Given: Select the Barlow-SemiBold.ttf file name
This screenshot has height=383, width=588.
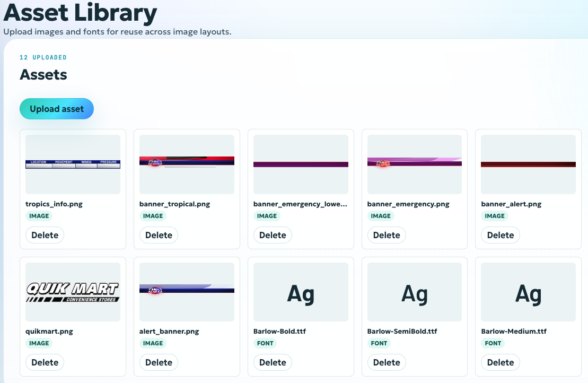Looking at the screenshot, I should coord(402,331).
